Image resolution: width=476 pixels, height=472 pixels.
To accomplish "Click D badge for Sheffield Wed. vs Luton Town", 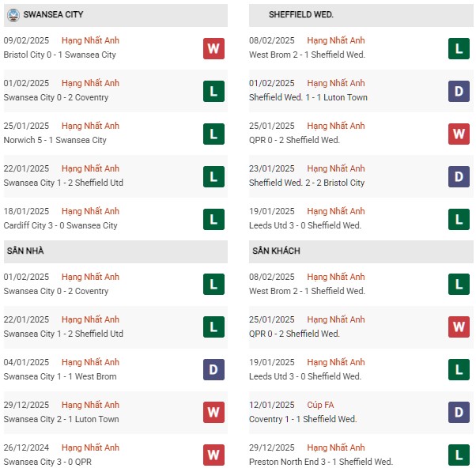I will point(459,92).
